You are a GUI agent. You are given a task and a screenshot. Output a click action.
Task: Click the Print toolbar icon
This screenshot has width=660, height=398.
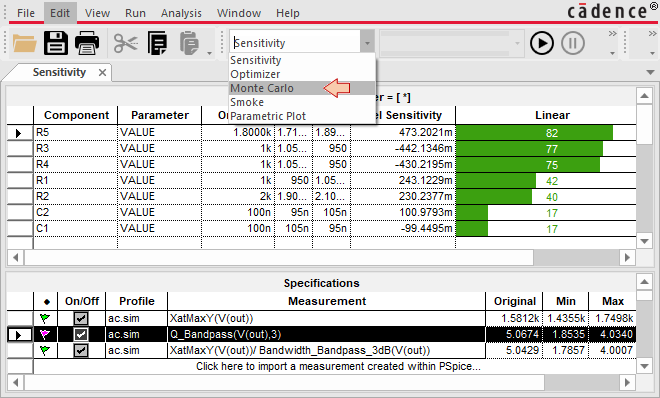[87, 43]
